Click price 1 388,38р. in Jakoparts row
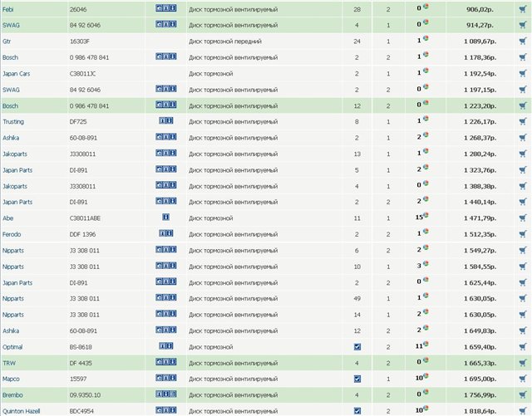Image resolution: width=532 pixels, height=416 pixels. 480,186
